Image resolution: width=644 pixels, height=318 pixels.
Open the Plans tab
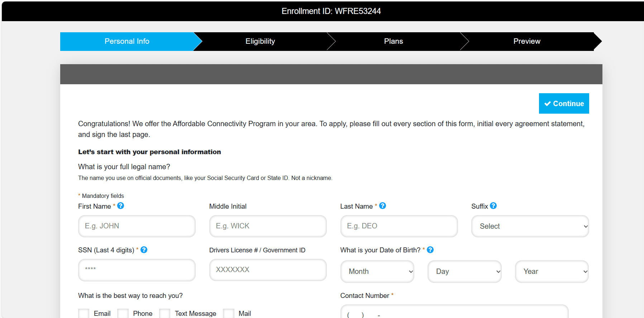click(393, 41)
